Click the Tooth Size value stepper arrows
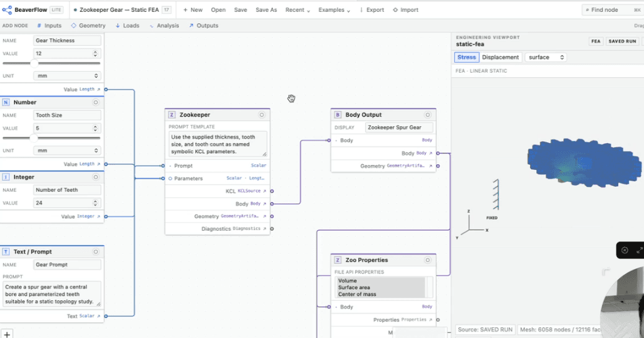The image size is (644, 338). point(95,129)
